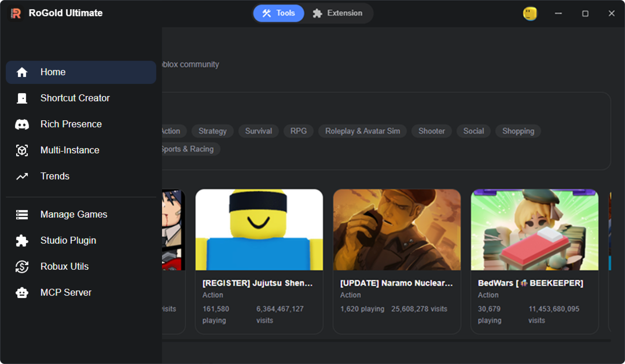Open Robux Utils from the sidebar
Image resolution: width=625 pixels, height=364 pixels.
[x=81, y=266]
